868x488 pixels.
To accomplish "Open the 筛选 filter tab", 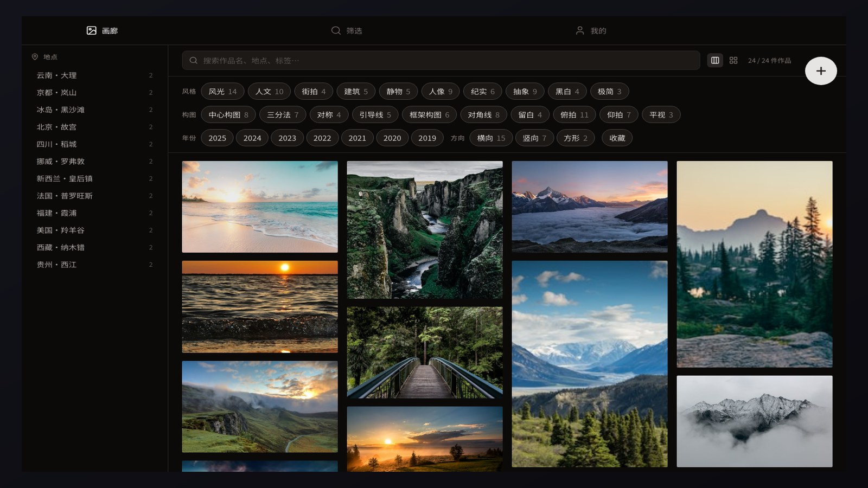I will pyautogui.click(x=347, y=30).
